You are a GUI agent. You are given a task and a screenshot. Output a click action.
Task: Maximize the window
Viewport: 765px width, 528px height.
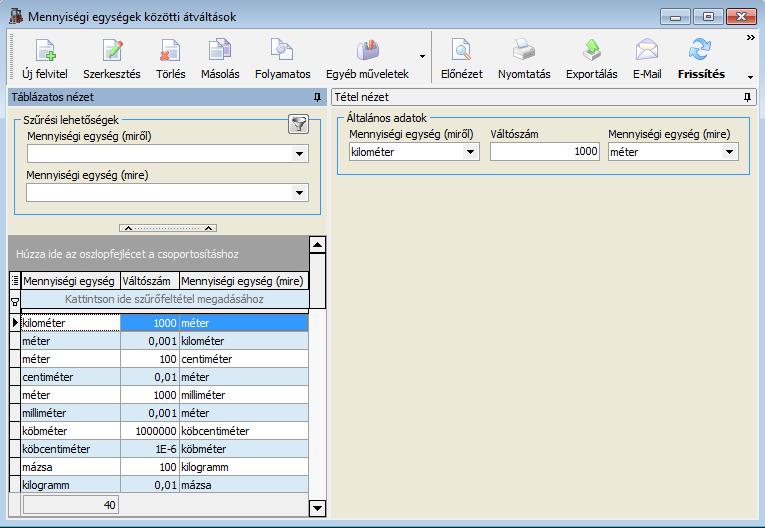click(x=708, y=17)
